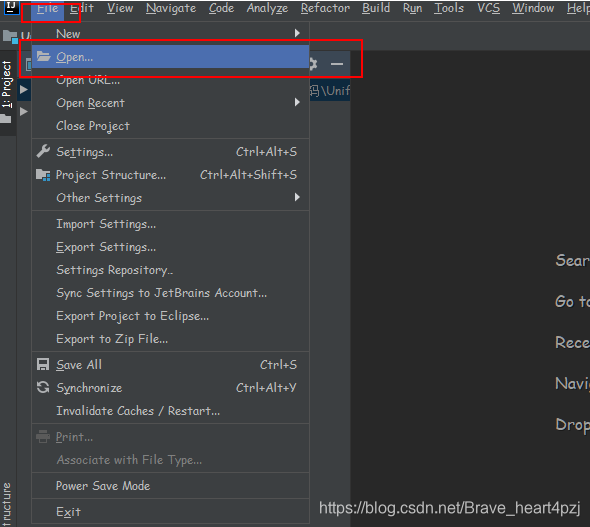Screen dimensions: 590x527
Task: Open the File menu in menu bar
Action: click(x=47, y=8)
